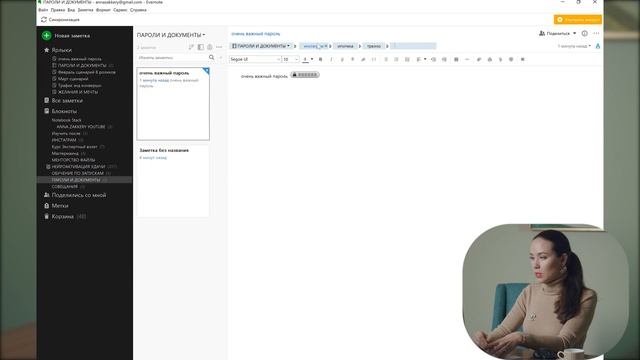The height and width of the screenshot is (360, 640).
Task: Open the Правка menu
Action: point(58,10)
